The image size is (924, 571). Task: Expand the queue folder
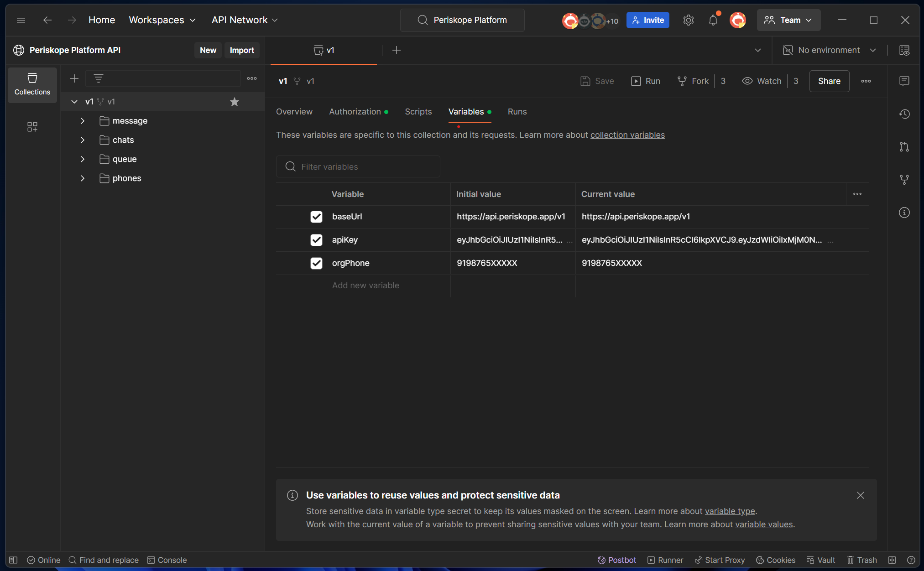click(83, 159)
